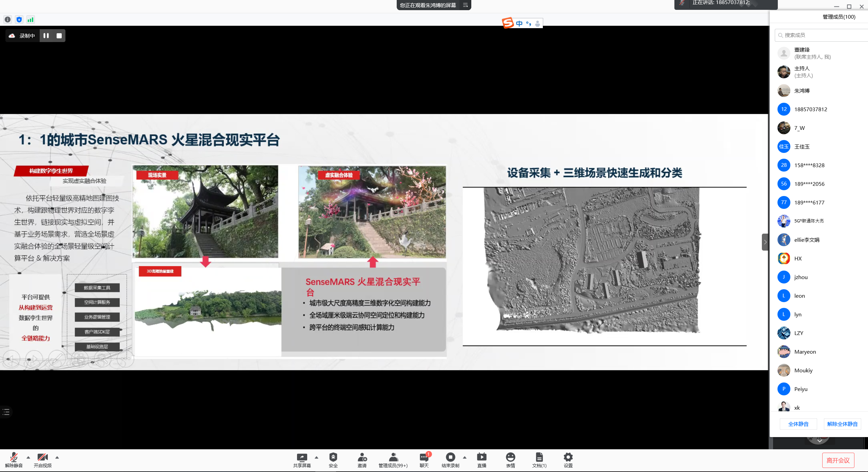Image resolution: width=868 pixels, height=472 pixels.
Task: Open the side list menu icon
Action: [x=6, y=412]
